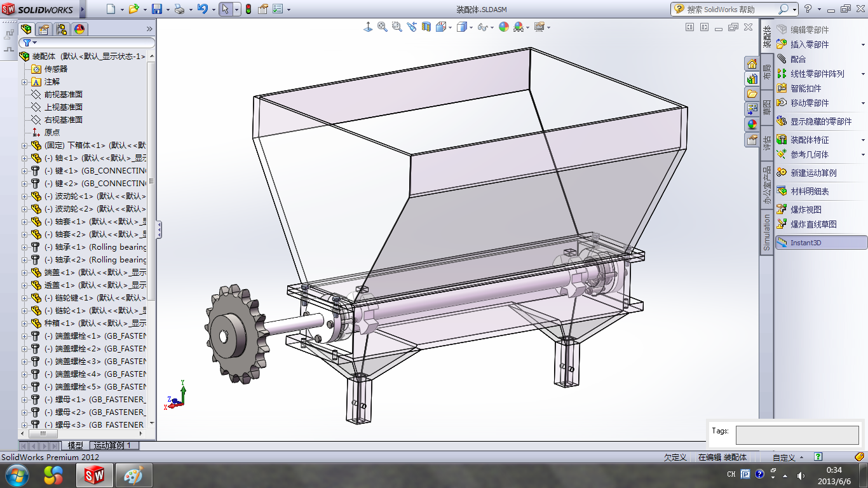868x488 pixels.
Task: Click Zoom to Fit magnifier icon
Action: tap(383, 27)
